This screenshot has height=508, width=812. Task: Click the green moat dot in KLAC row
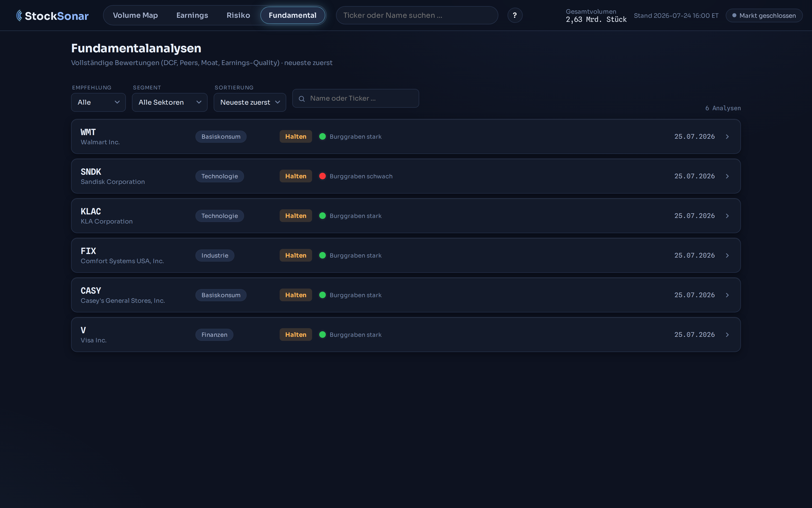click(x=323, y=216)
